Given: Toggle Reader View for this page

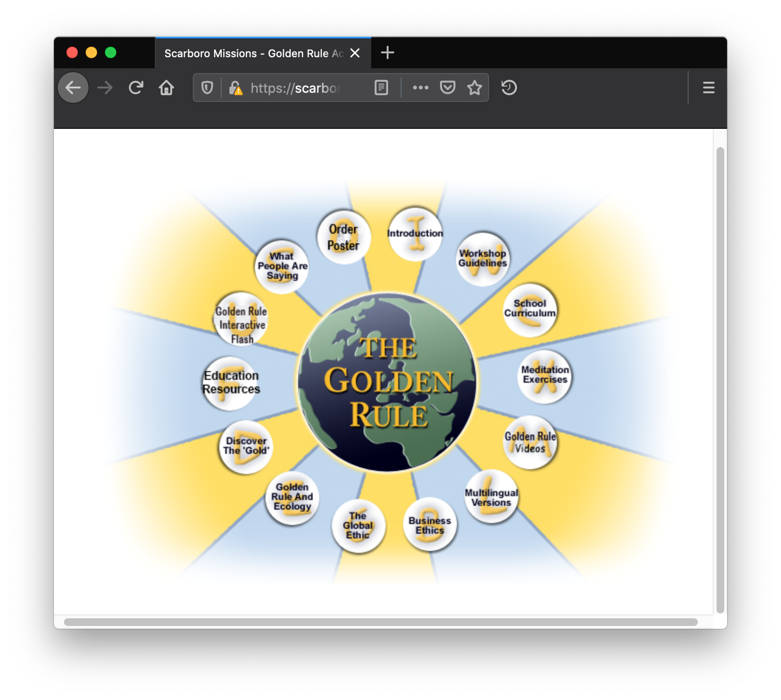Looking at the screenshot, I should pyautogui.click(x=381, y=88).
